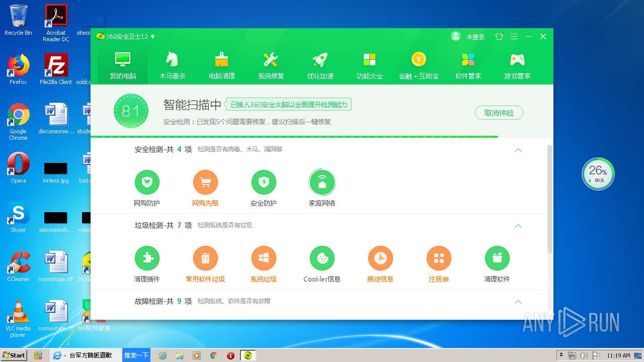Click the 取消体检 cancel scan button

(x=499, y=113)
